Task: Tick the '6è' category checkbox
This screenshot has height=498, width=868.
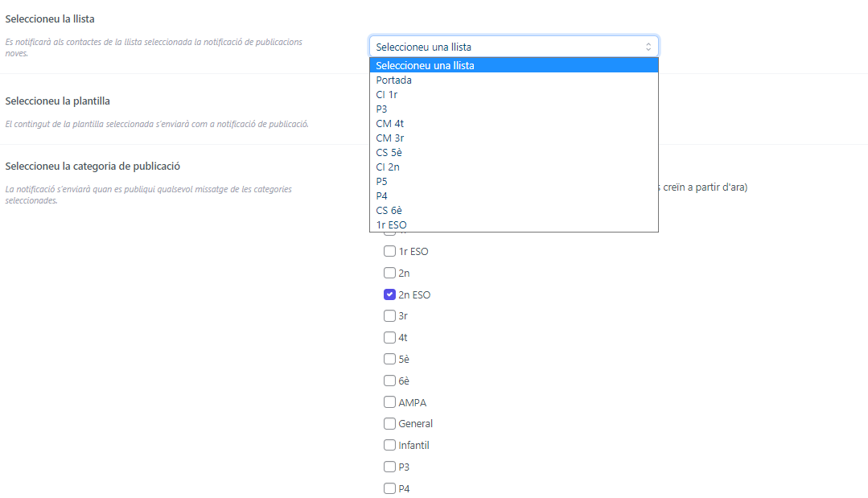Action: (x=390, y=381)
